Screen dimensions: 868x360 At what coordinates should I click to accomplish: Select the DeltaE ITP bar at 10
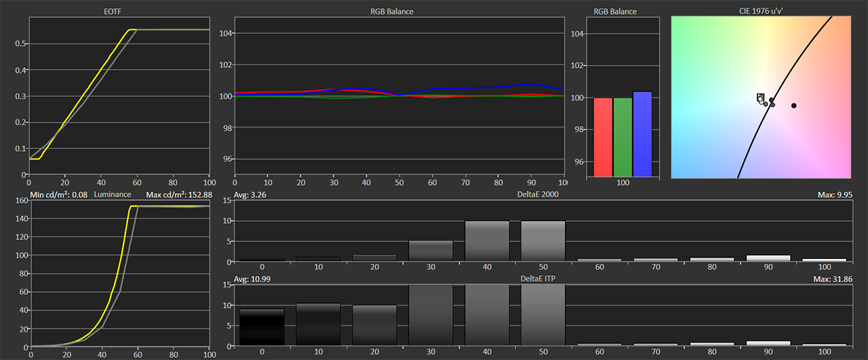(x=318, y=324)
